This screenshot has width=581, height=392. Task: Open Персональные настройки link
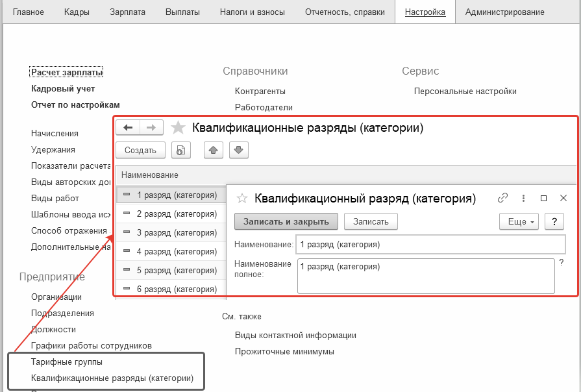pos(465,91)
